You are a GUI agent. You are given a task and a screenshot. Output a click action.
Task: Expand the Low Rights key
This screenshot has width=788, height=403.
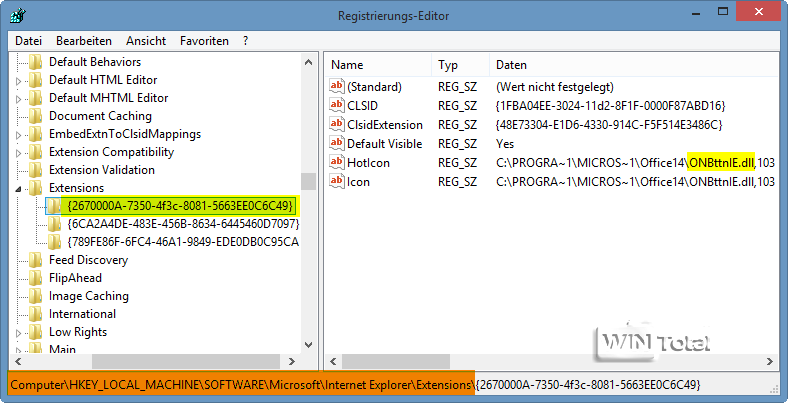click(19, 333)
